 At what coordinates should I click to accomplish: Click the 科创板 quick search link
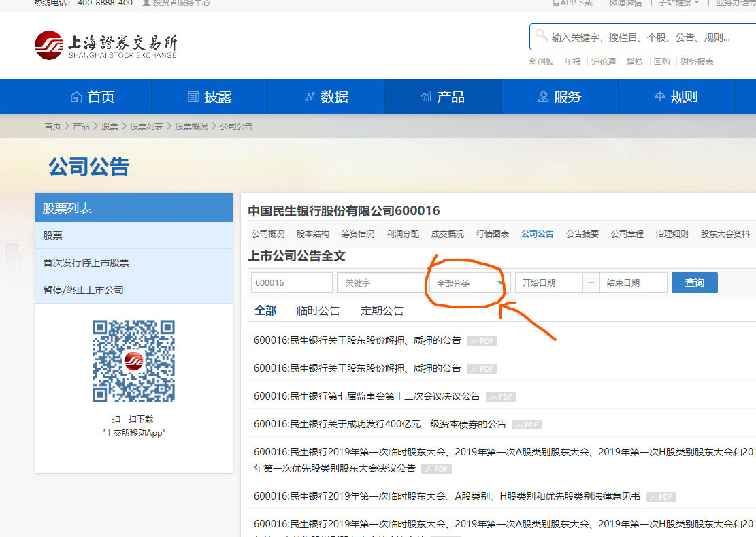click(542, 62)
